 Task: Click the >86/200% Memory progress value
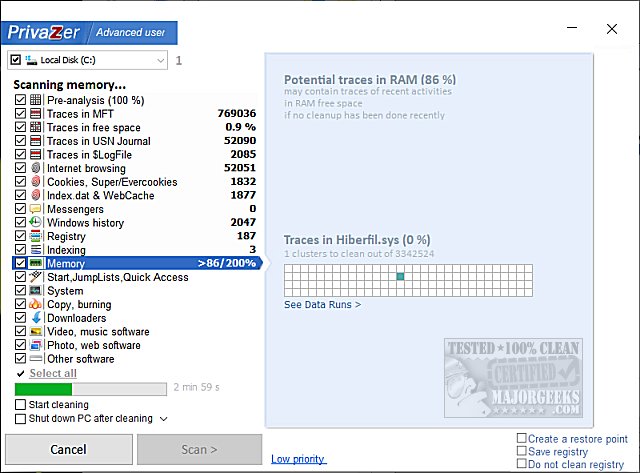coord(227,263)
